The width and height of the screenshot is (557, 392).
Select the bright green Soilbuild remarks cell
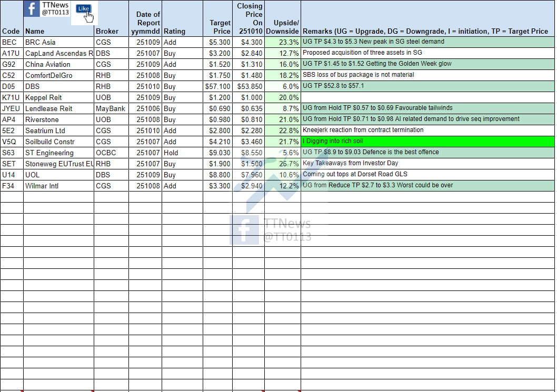click(x=427, y=142)
